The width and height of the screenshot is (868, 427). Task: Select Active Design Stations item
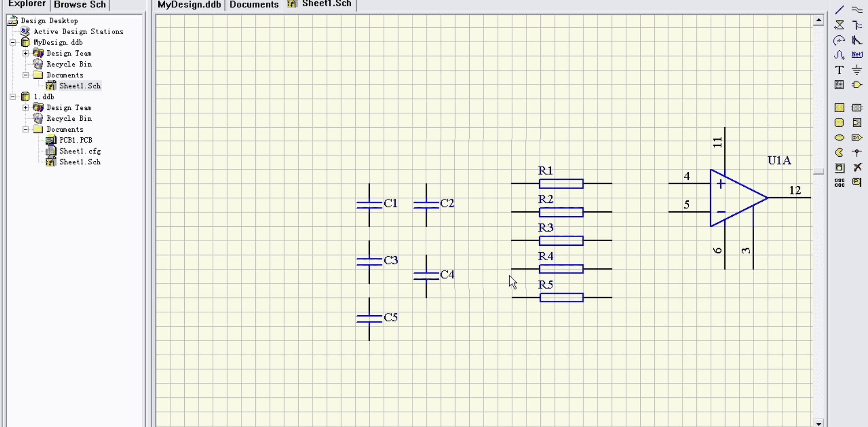pyautogui.click(x=78, y=31)
